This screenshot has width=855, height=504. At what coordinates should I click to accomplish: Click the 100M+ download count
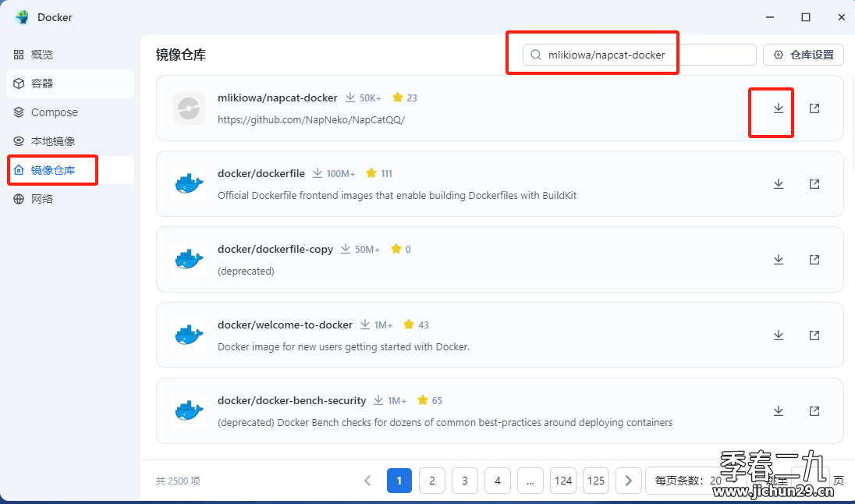pos(341,174)
